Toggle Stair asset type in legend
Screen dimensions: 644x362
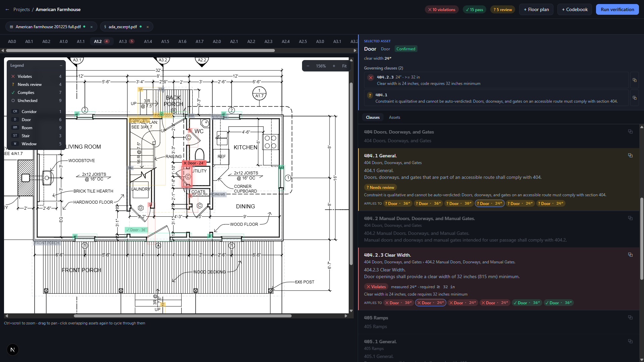point(36,136)
